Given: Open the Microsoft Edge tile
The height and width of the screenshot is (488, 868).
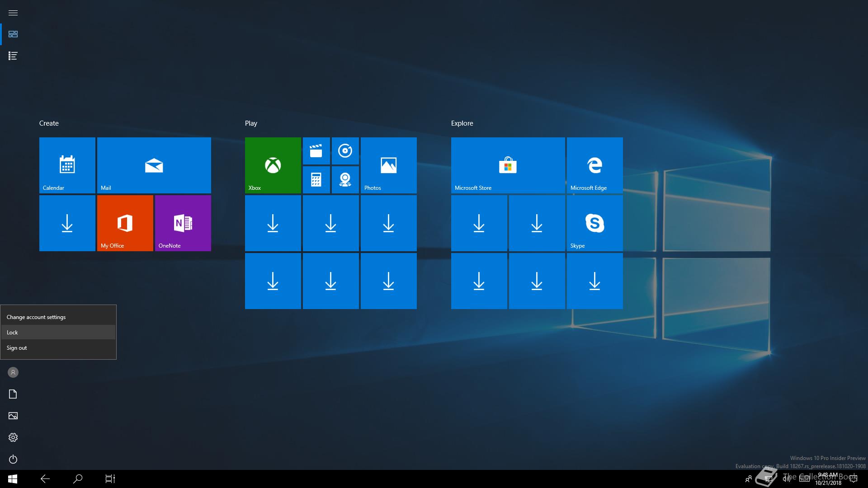Looking at the screenshot, I should click(595, 165).
